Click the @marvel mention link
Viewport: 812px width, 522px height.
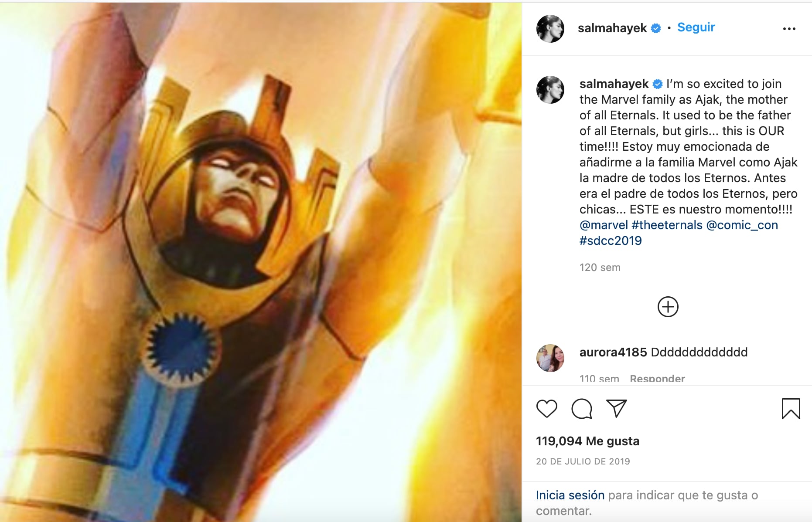pos(604,225)
